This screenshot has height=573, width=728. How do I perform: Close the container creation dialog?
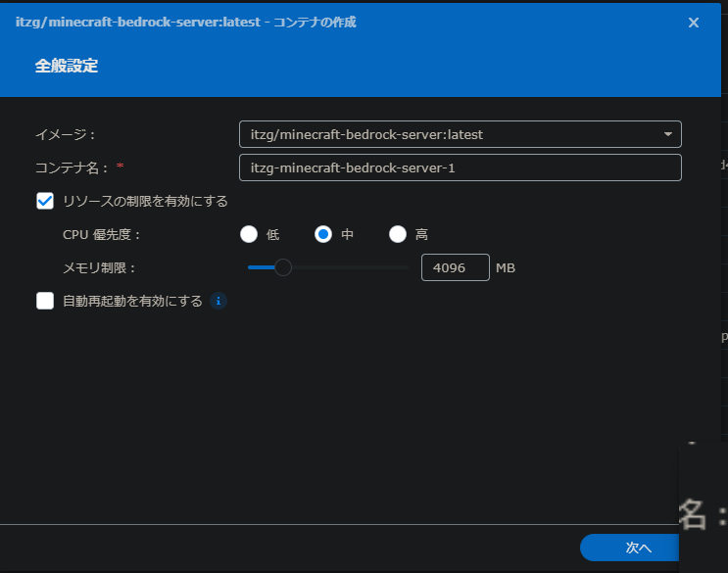pyautogui.click(x=693, y=23)
